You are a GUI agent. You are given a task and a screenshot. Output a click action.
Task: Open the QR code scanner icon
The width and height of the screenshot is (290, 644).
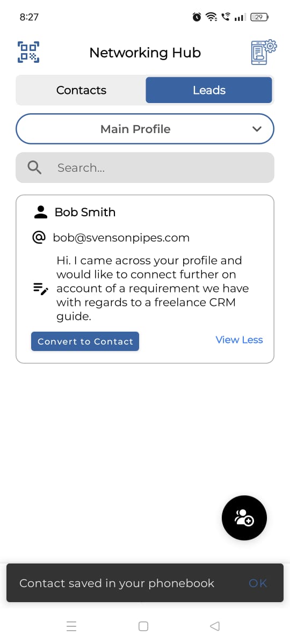(28, 52)
